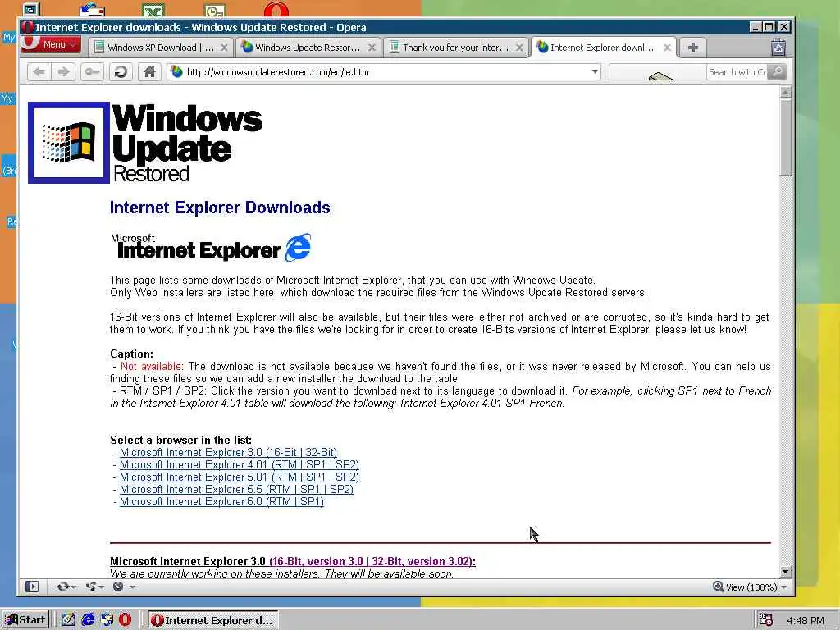
Task: Go back using the Back arrow button
Action: pyautogui.click(x=39, y=72)
